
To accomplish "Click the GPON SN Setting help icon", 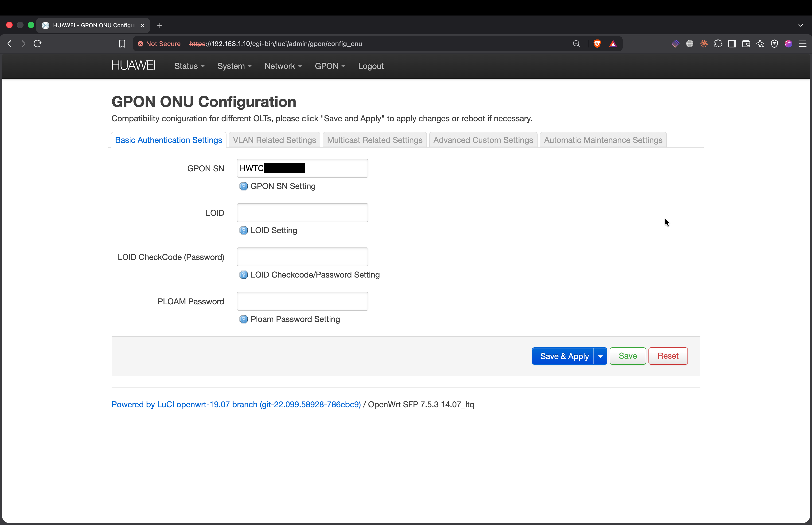I will click(243, 186).
